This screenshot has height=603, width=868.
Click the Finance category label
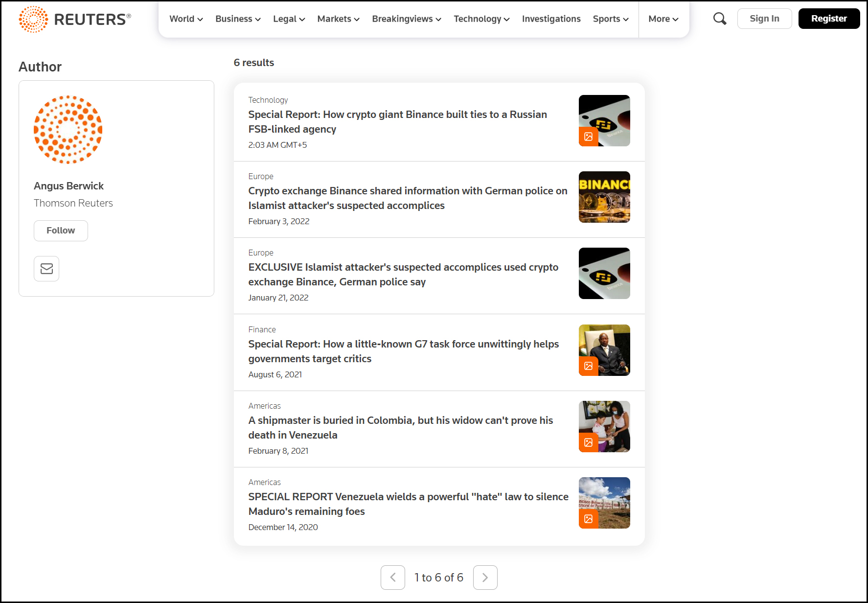coord(262,329)
